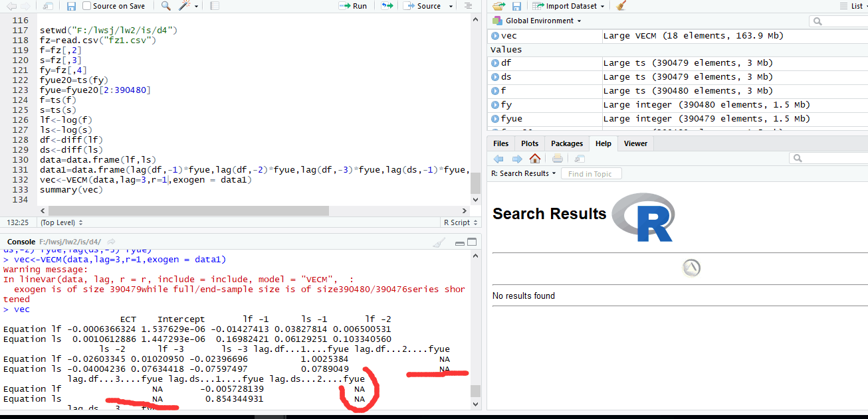Image resolution: width=868 pixels, height=419 pixels.
Task: Save workspace in the Environment pane
Action: 516,6
